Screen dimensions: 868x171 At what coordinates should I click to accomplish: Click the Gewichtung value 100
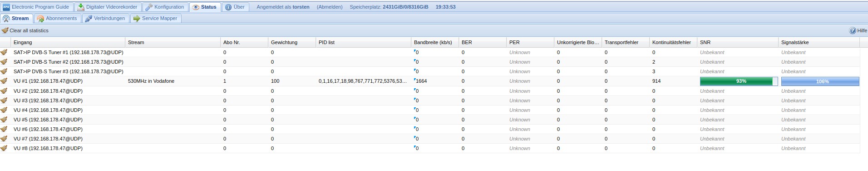pos(275,81)
